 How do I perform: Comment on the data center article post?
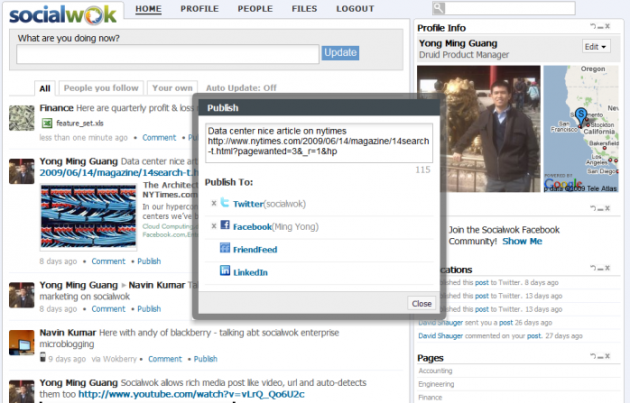point(108,261)
